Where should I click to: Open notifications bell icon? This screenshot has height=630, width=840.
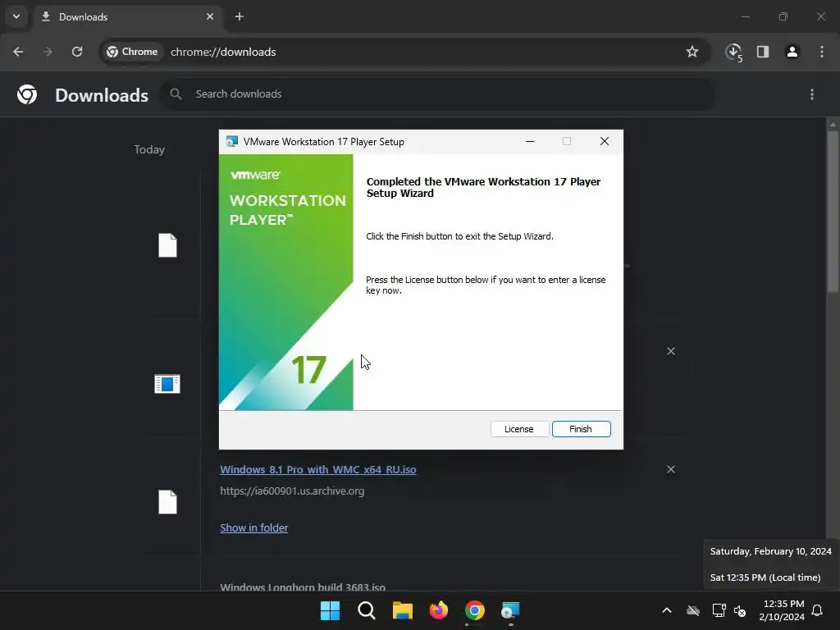[x=818, y=610]
